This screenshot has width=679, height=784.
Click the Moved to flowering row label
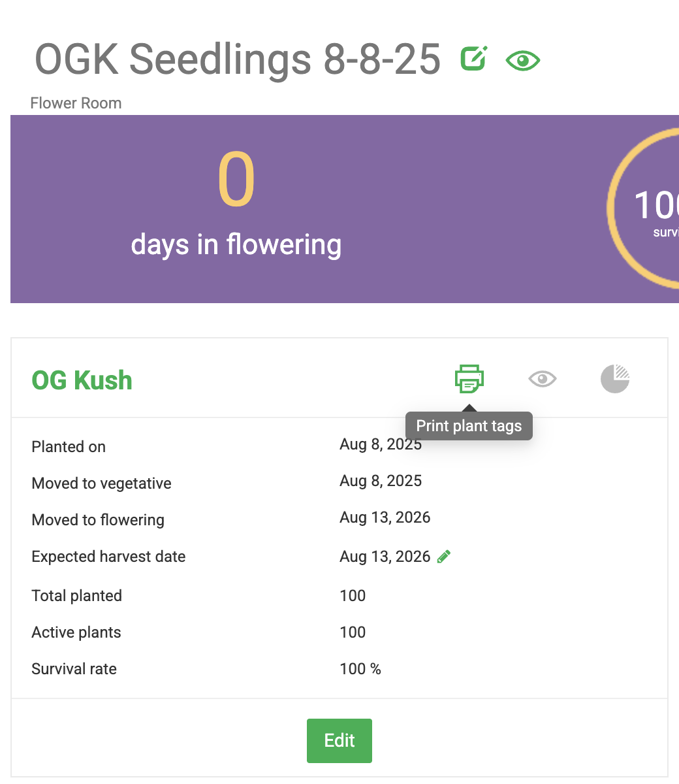(x=98, y=520)
